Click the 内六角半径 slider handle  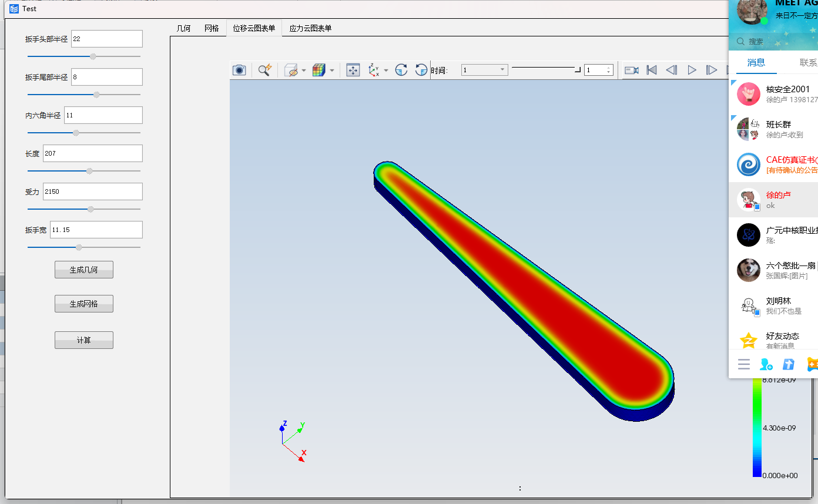click(x=76, y=133)
